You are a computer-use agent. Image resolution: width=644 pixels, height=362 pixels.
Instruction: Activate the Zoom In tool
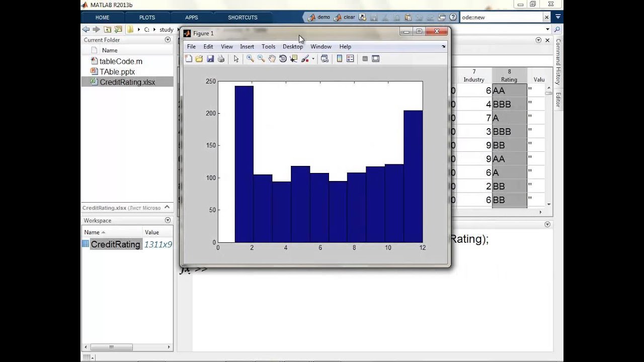click(x=250, y=59)
